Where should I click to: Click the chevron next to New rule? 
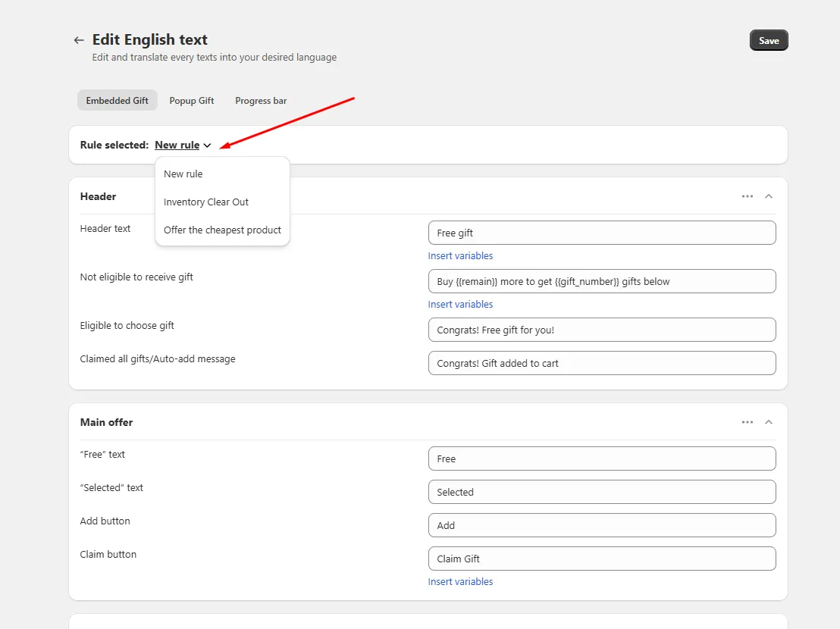click(207, 146)
